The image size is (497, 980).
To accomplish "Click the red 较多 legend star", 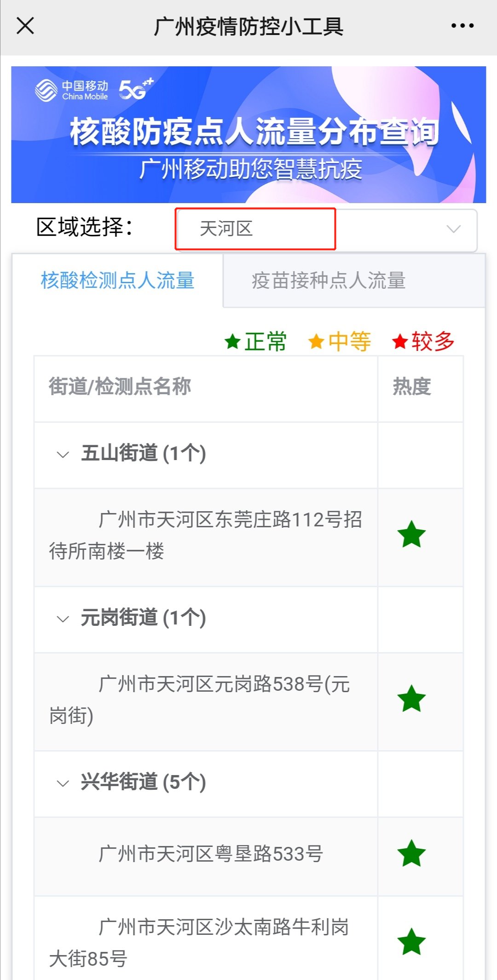I will (x=400, y=342).
